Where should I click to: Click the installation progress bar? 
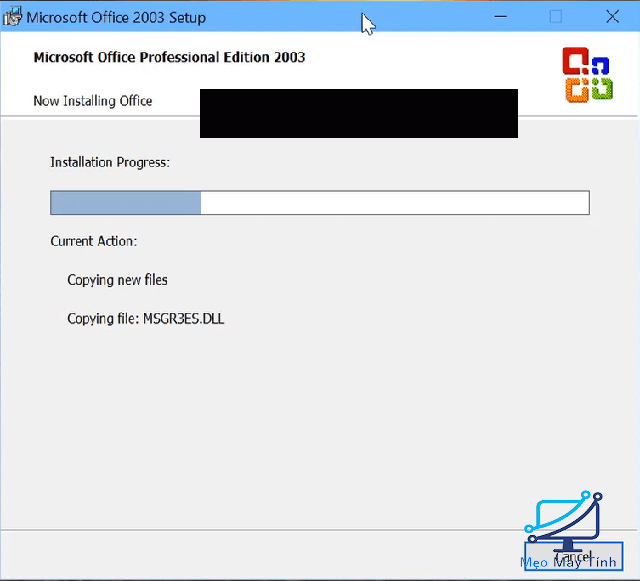(x=320, y=203)
